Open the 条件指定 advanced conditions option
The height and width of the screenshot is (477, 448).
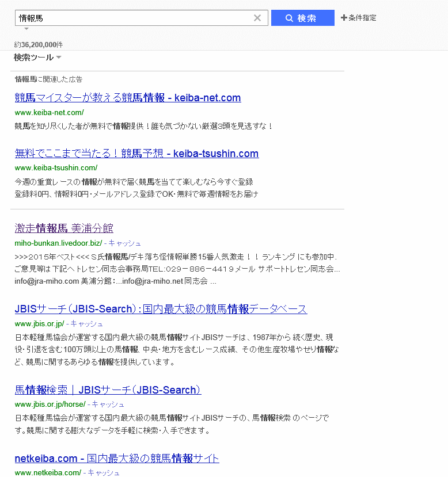pyautogui.click(x=359, y=18)
